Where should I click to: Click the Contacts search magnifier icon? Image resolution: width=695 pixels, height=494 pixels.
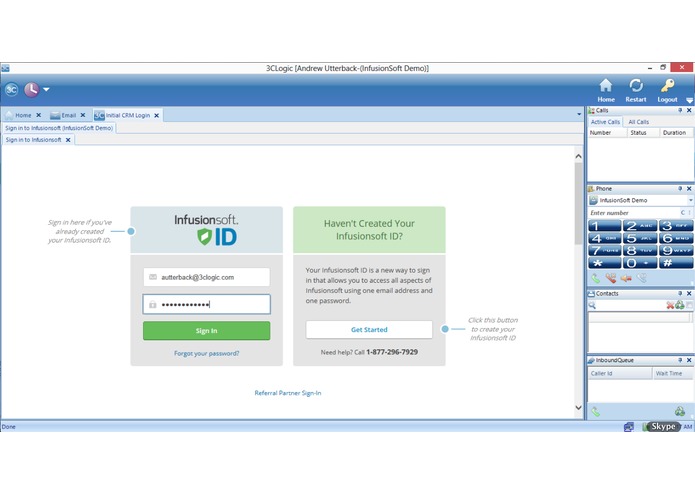592,305
